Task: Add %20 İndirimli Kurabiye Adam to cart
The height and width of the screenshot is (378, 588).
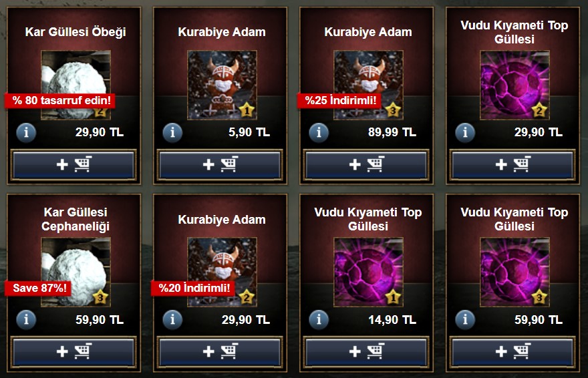Action: pyautogui.click(x=220, y=351)
